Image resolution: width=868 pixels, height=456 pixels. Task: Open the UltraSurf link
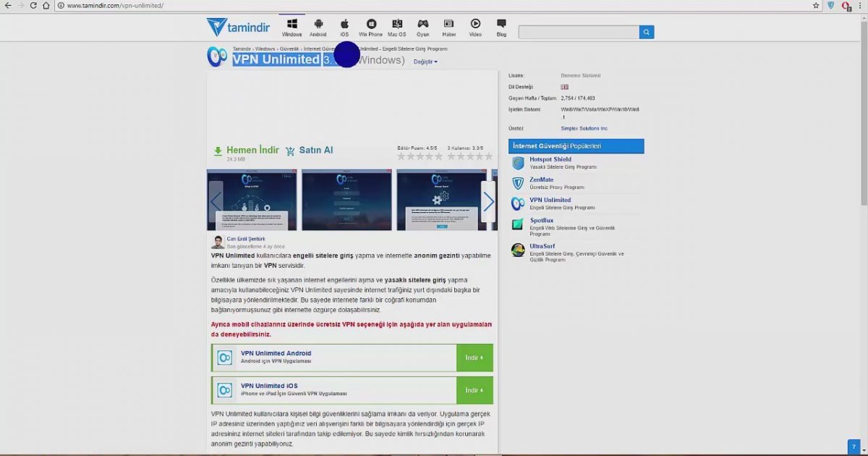pyautogui.click(x=543, y=246)
